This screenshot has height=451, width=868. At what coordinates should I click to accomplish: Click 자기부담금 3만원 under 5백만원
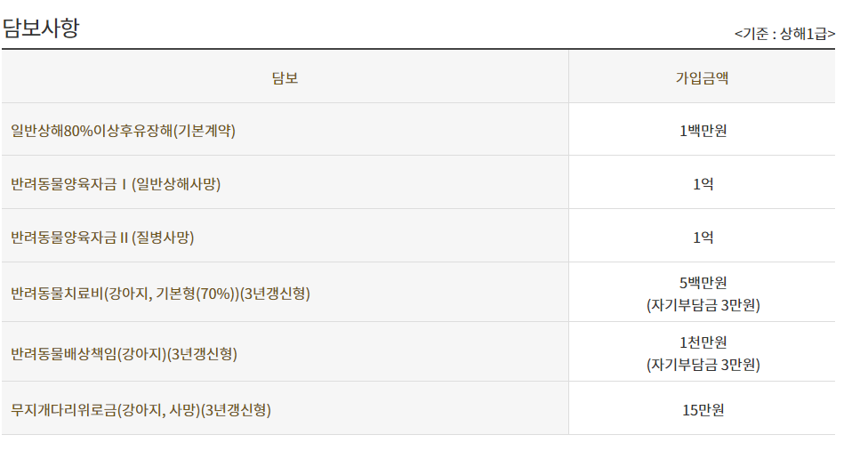703,305
